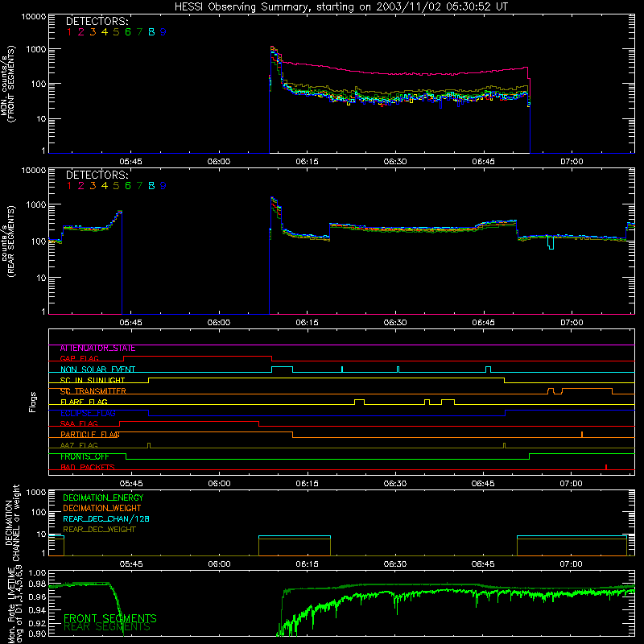Screen dimensions: 644x644
Task: Click SC_IN_SUNLIGHT flag label
Action: click(93, 380)
